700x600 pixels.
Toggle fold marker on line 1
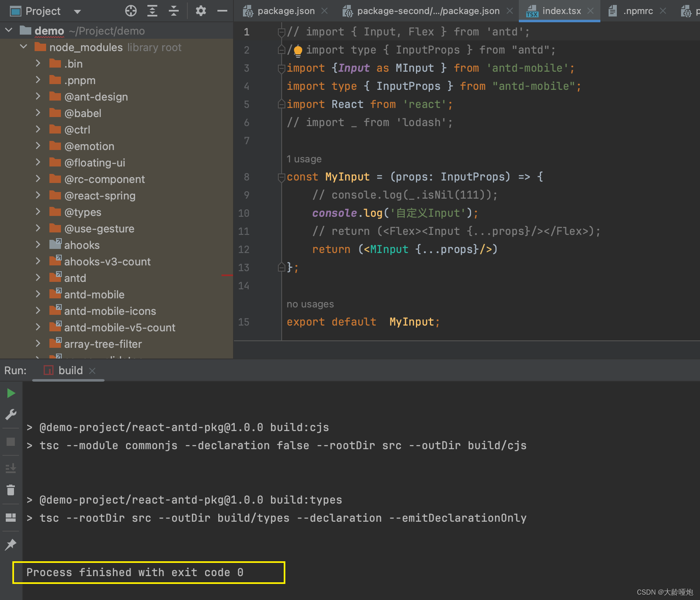282,32
